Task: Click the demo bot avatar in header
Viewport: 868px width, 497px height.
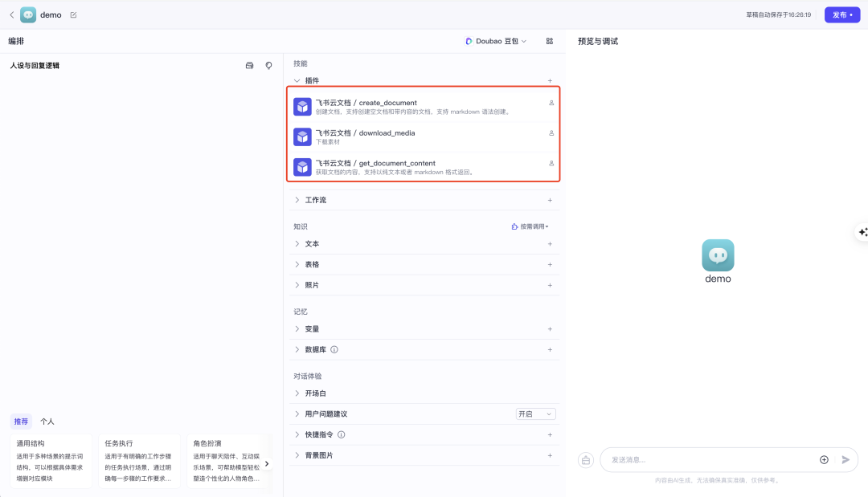Action: point(28,15)
